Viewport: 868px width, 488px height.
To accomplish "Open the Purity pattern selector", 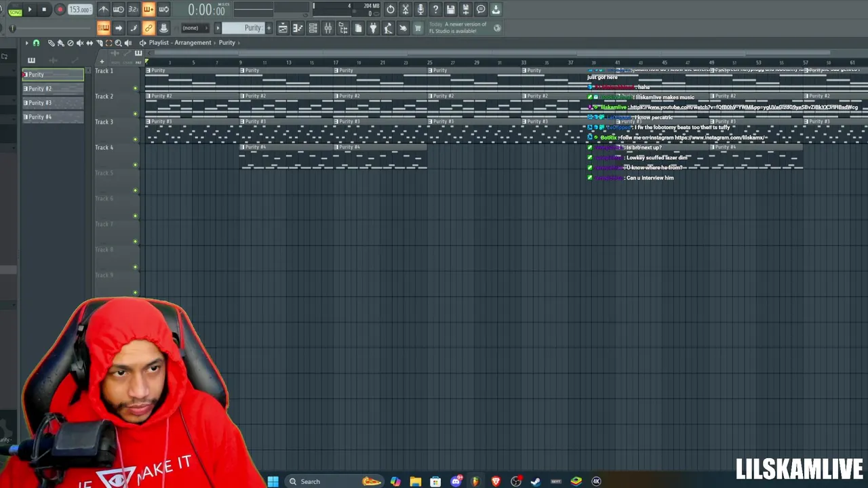I will point(245,28).
